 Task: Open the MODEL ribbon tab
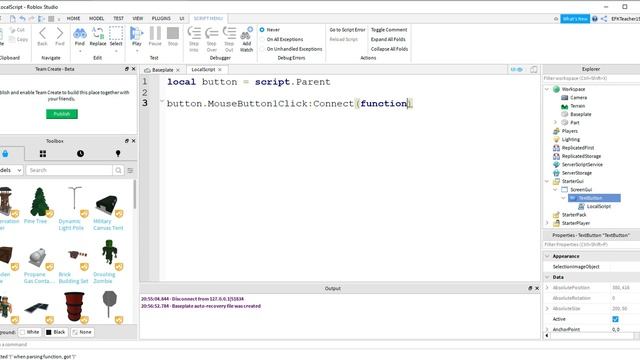pyautogui.click(x=97, y=18)
